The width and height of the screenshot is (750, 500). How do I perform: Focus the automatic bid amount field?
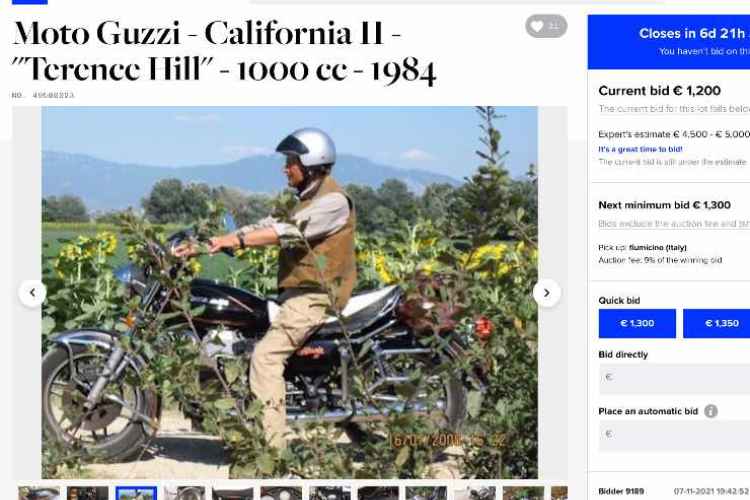tap(674, 434)
